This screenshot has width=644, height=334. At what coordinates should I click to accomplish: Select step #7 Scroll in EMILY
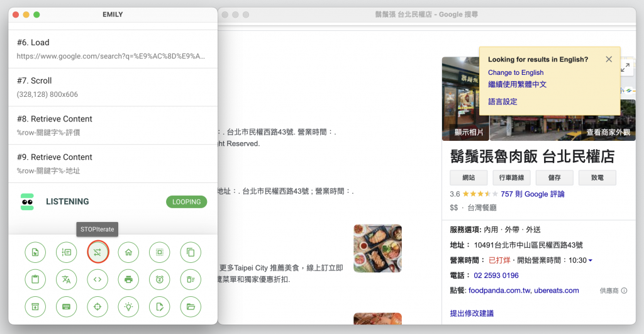pyautogui.click(x=113, y=87)
